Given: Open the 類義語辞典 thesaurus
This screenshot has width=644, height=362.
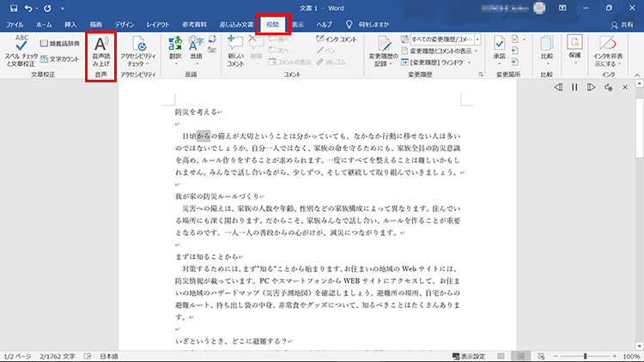Looking at the screenshot, I should point(60,41).
